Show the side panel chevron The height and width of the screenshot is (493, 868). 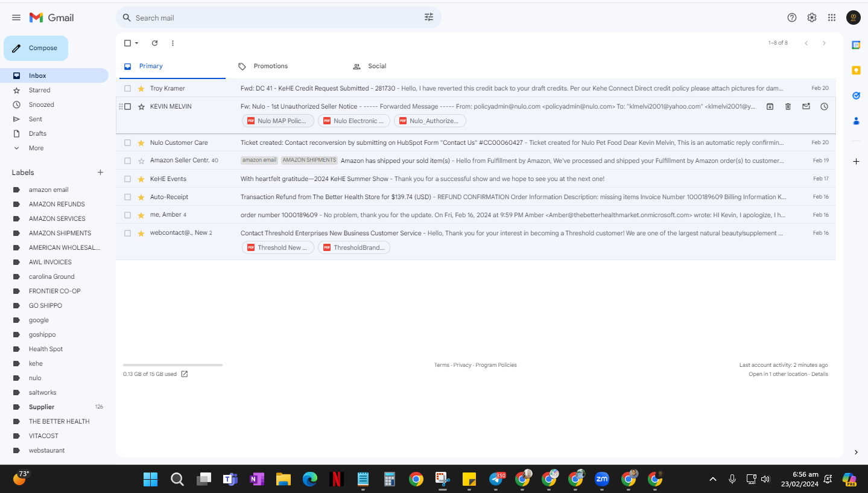[x=856, y=452]
